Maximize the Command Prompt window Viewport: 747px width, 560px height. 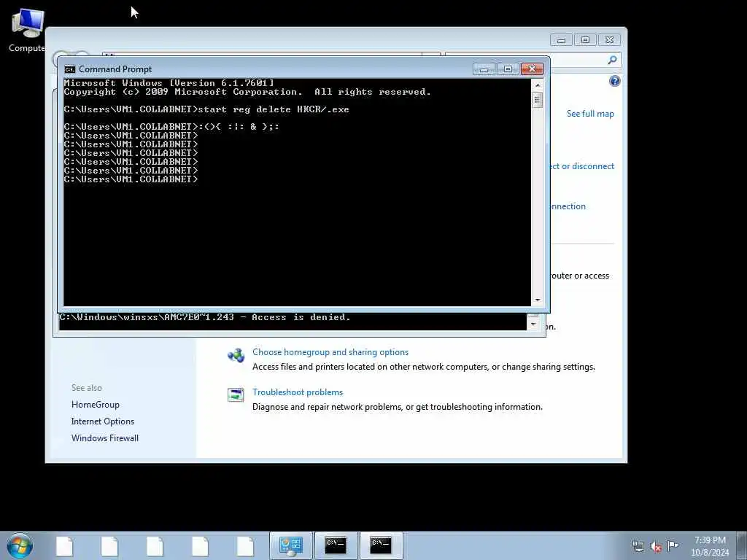[508, 69]
